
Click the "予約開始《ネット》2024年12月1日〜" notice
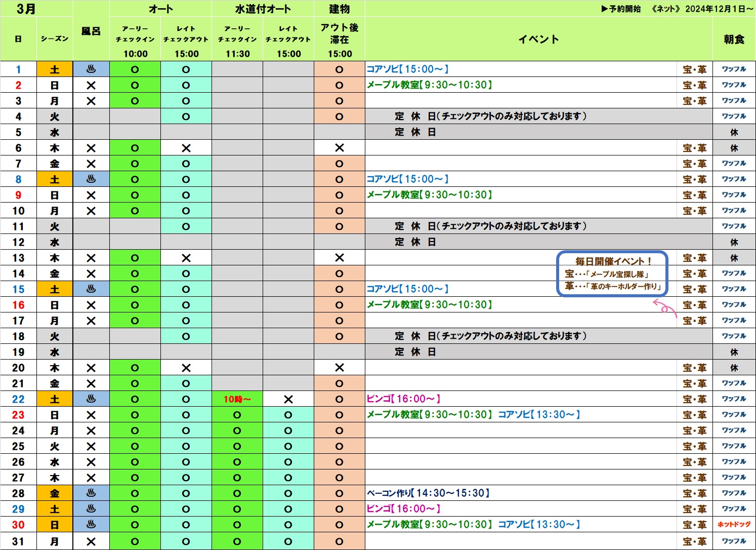[677, 9]
